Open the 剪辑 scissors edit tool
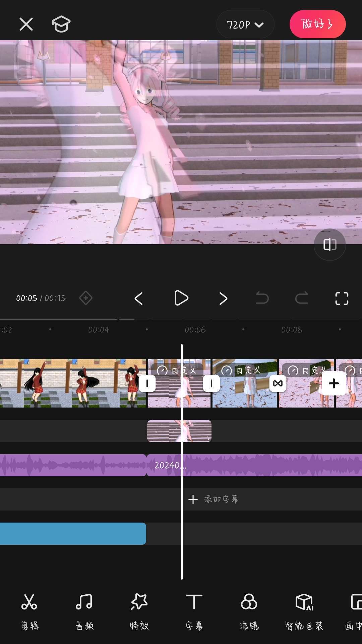 [x=29, y=611]
